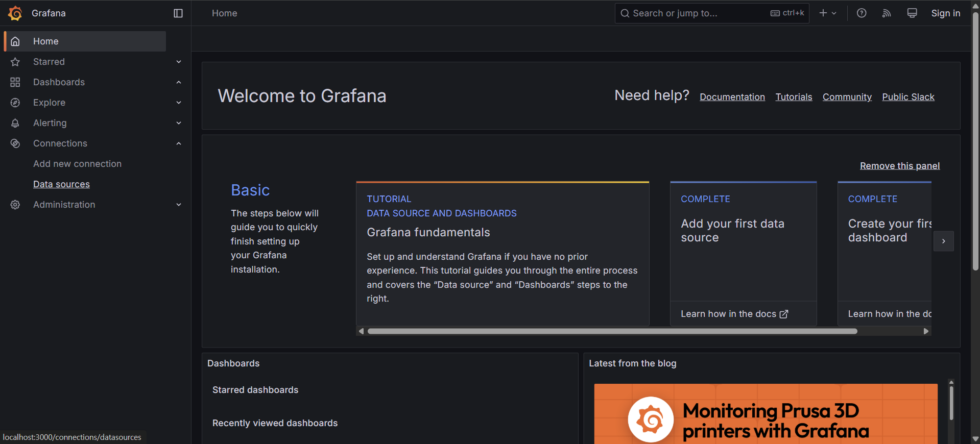Collapse the Connections section chevron
980x444 pixels.
point(179,143)
